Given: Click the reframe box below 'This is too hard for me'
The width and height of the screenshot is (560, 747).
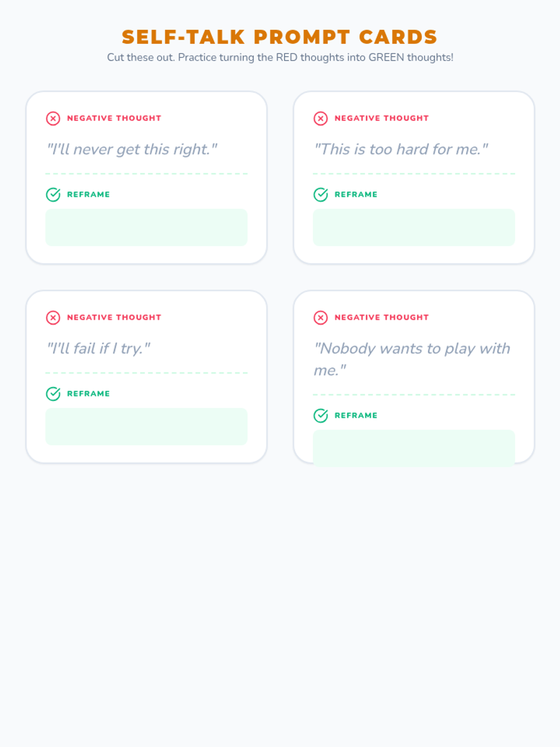Looking at the screenshot, I should click(x=414, y=227).
